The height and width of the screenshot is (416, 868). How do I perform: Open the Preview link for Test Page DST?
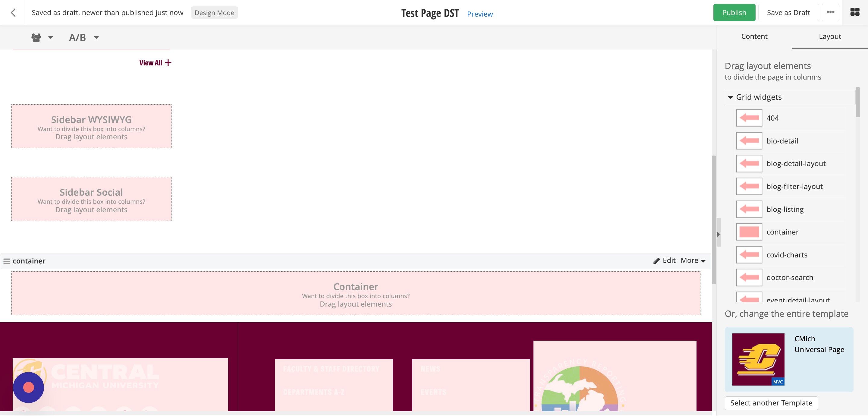click(x=480, y=14)
